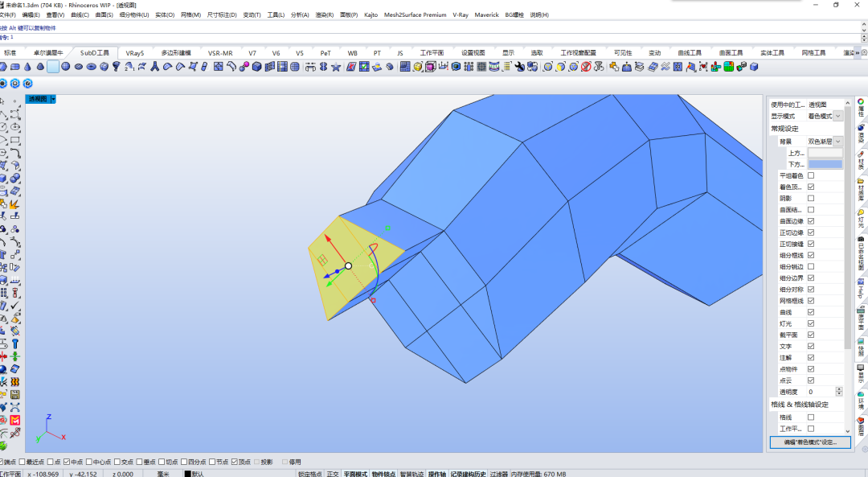Click the black wrench tool icon

(x=519, y=67)
